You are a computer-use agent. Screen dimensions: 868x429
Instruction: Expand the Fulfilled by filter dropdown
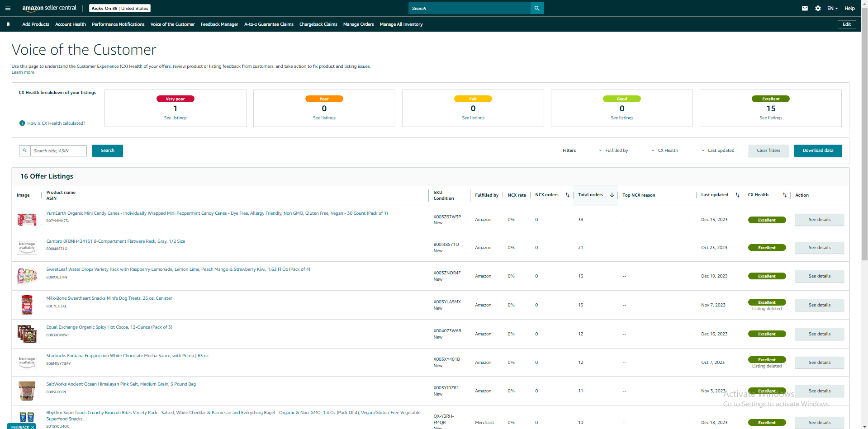click(x=614, y=151)
